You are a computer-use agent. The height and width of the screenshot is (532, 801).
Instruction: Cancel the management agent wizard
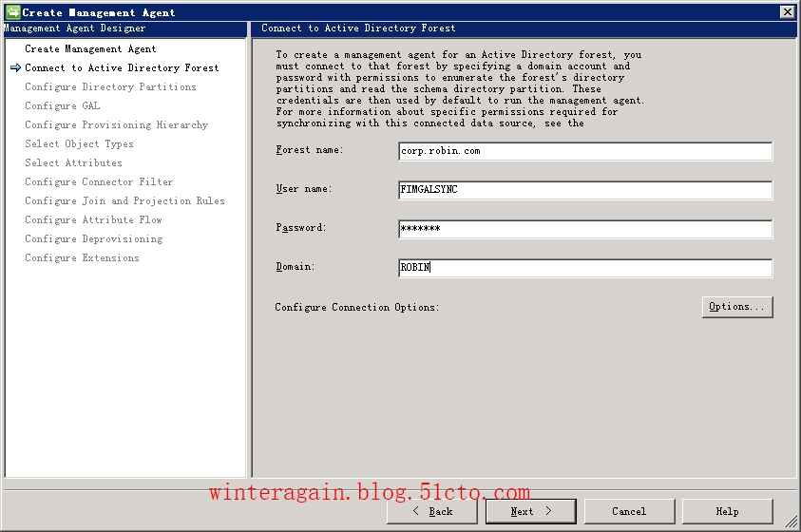point(629,511)
